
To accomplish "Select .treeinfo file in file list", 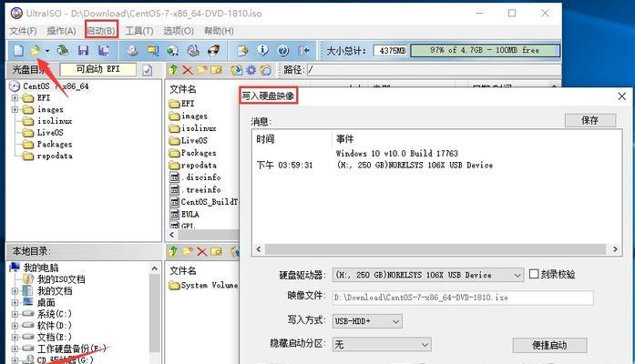I will click(201, 189).
